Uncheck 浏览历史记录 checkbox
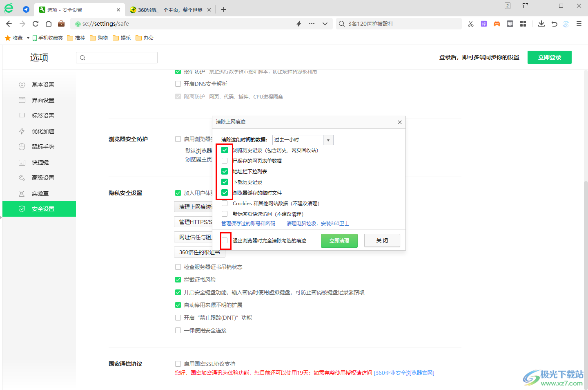The height and width of the screenshot is (390, 588). pyautogui.click(x=225, y=150)
